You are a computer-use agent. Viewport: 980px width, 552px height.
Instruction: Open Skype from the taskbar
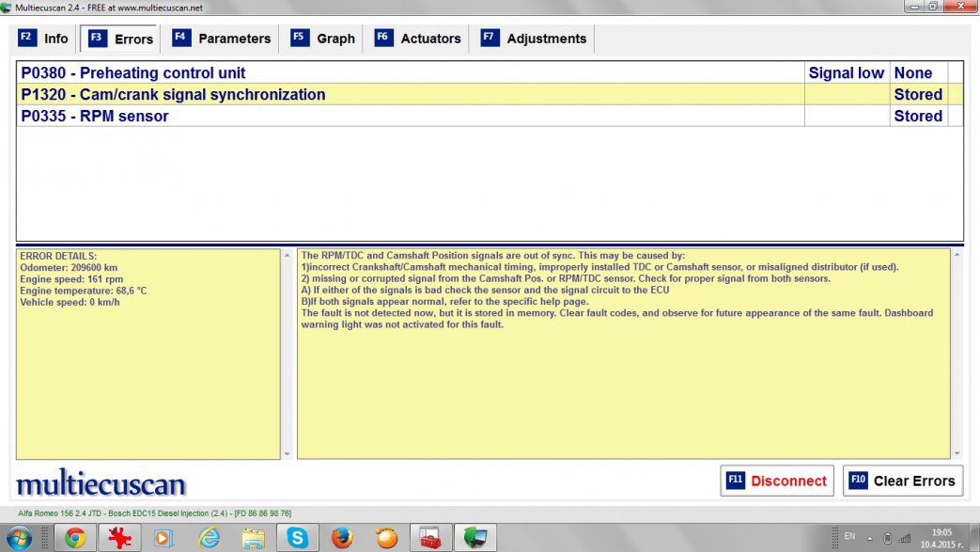(298, 538)
